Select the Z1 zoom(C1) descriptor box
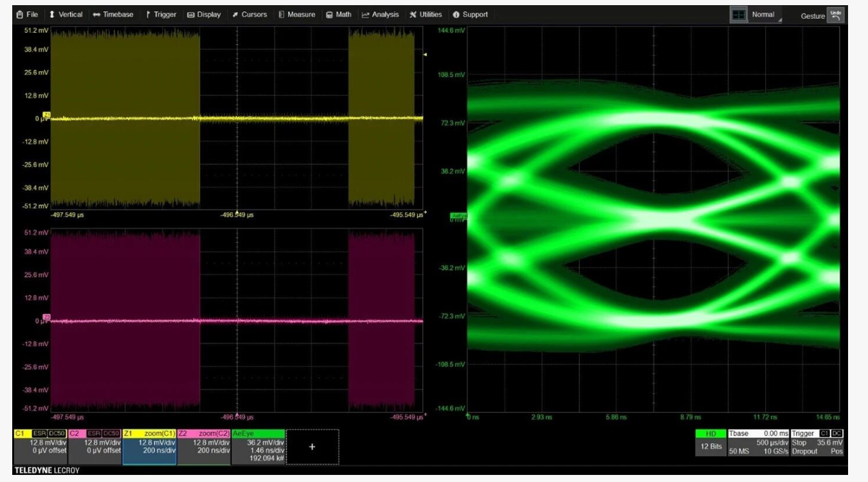Viewport: 868px width, 482px height. point(149,446)
